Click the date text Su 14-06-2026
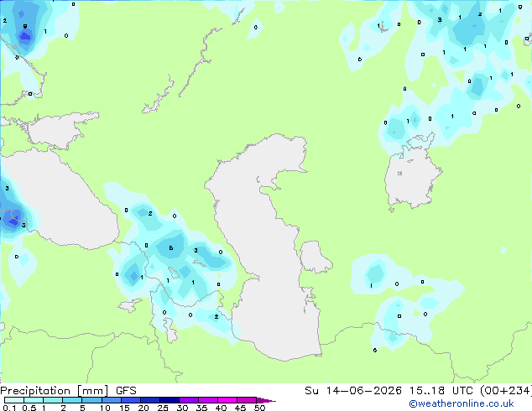The height and width of the screenshot is (411, 532). click(353, 391)
